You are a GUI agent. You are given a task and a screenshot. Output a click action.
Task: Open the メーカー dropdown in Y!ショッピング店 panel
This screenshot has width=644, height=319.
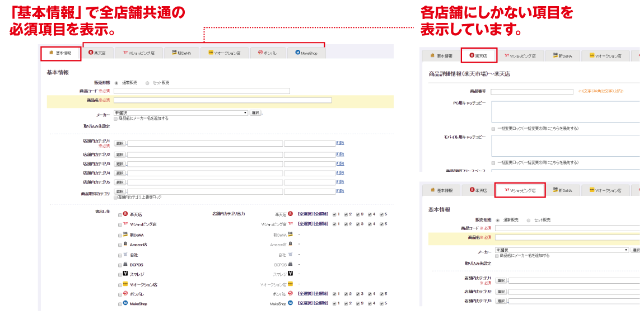pos(562,250)
